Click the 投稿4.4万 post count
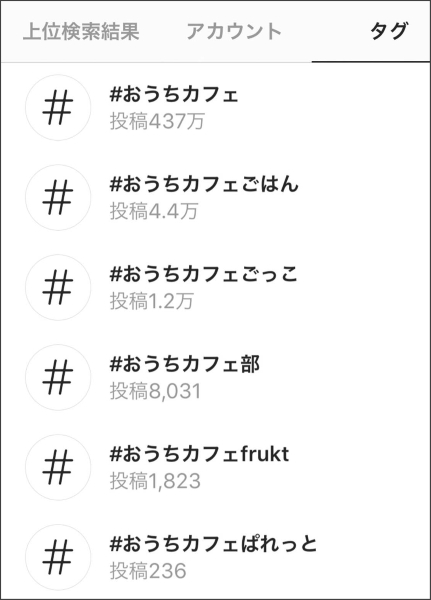Viewport: 431px width, 600px height. coord(154,211)
